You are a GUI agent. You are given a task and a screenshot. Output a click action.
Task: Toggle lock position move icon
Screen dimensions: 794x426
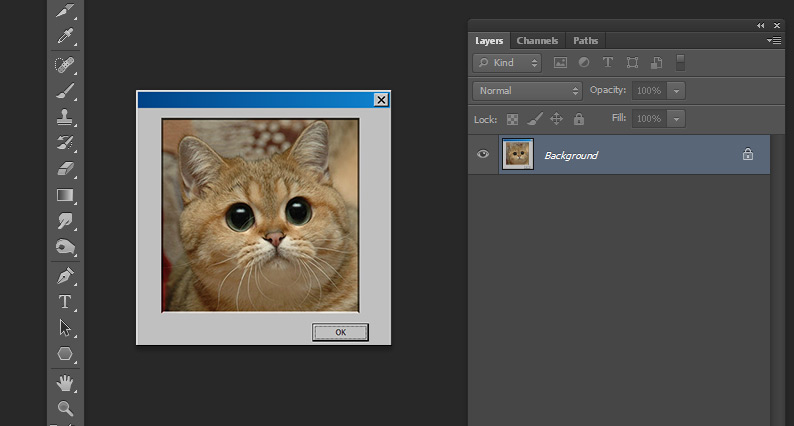[557, 119]
